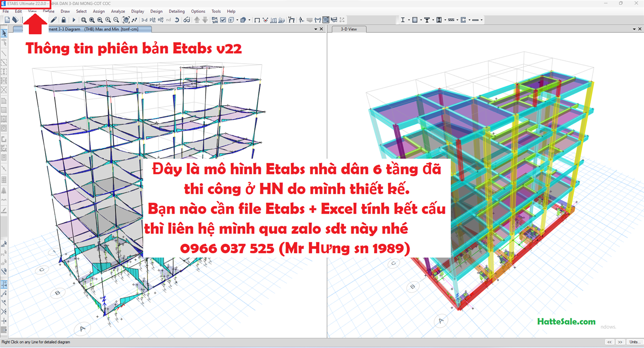The height and width of the screenshot is (348, 644).
Task: Close the Moment 3-3 Diagram window
Action: (322, 29)
